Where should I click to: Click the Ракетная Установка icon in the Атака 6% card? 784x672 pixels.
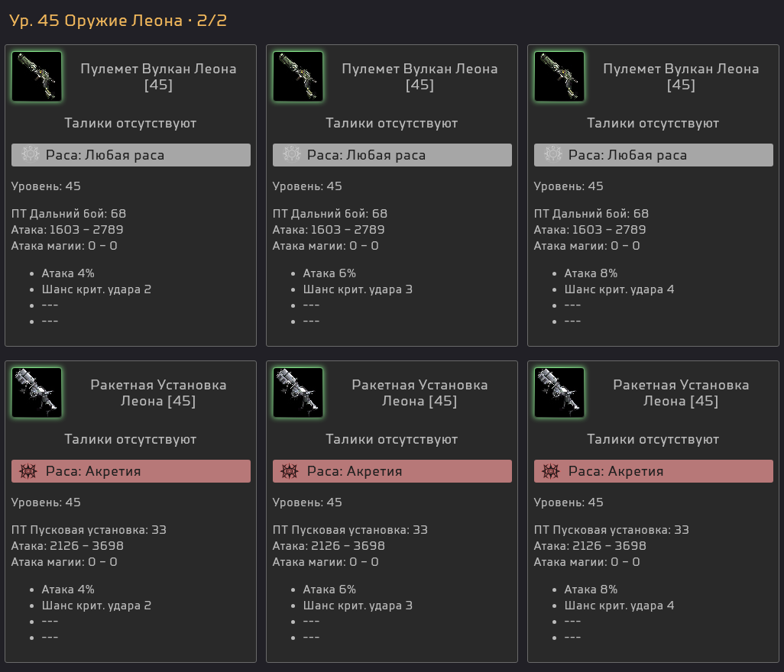point(298,393)
